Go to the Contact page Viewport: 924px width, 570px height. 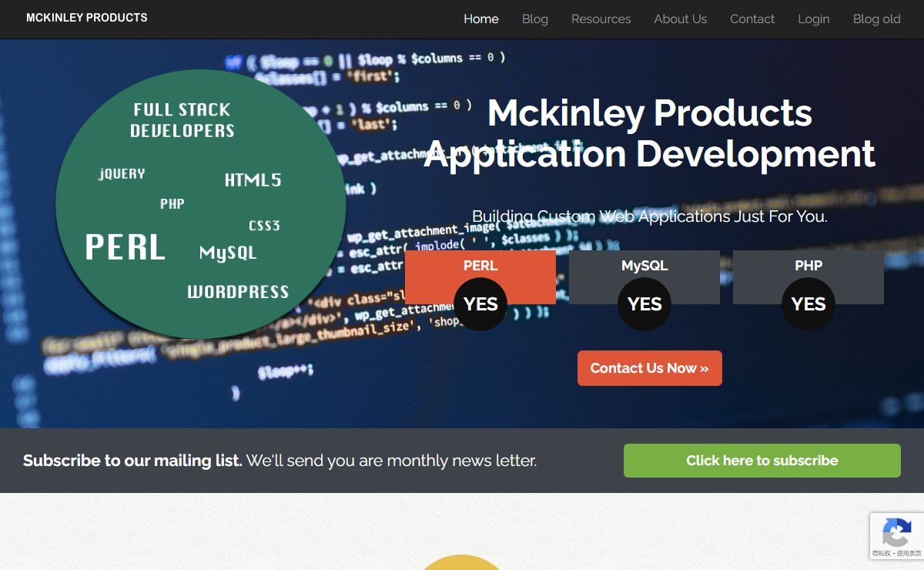[x=752, y=19]
